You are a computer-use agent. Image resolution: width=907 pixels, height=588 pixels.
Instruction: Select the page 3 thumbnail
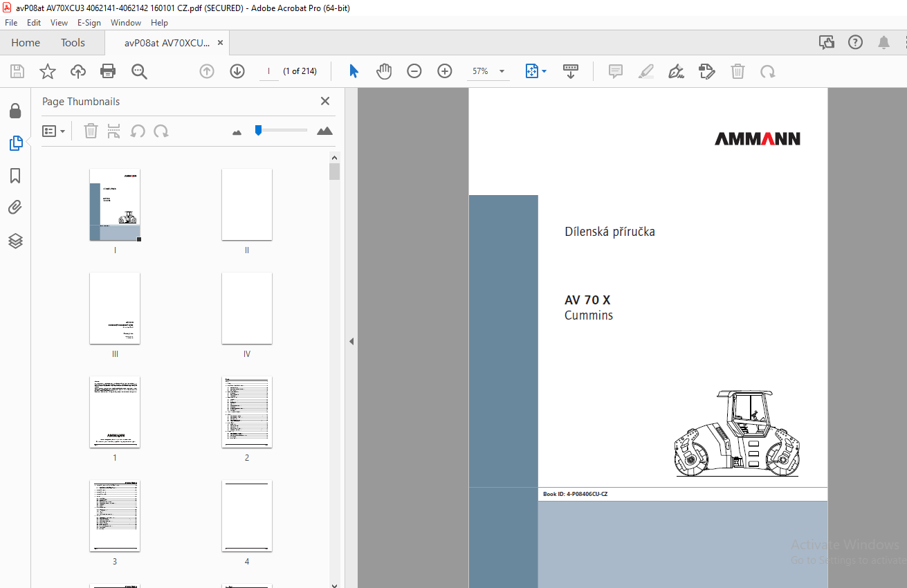tap(115, 516)
